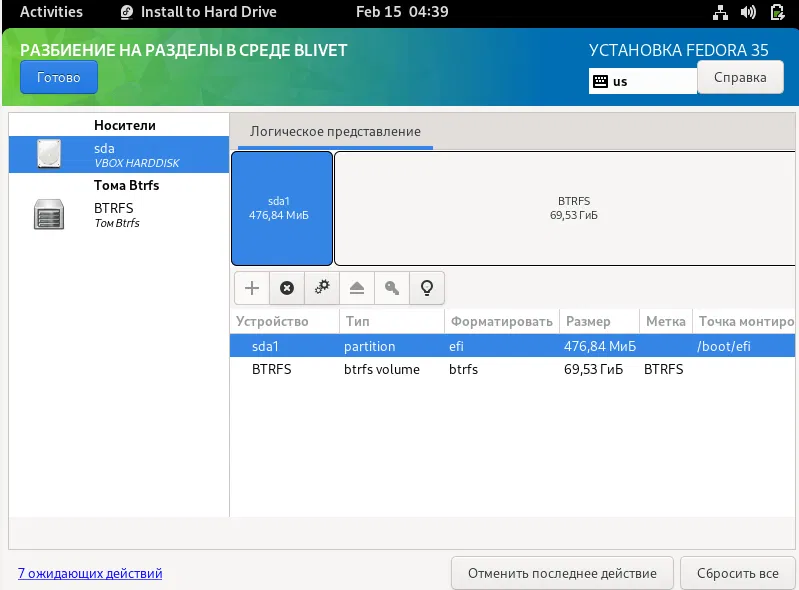
Task: Click the /boot/efi mount point cell
Action: point(724,346)
